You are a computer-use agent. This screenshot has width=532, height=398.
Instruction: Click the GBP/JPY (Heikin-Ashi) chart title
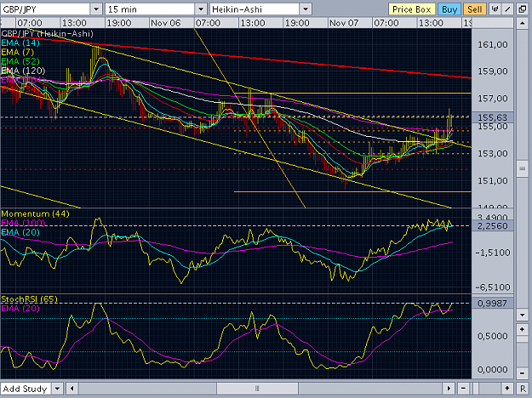(47, 33)
